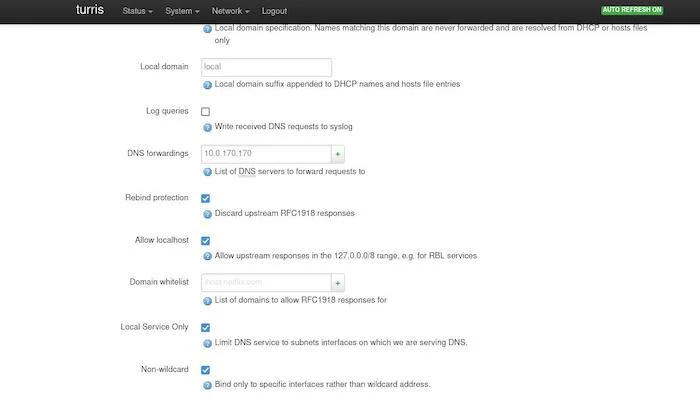Viewport: 700px width, 397px height.
Task: Add another DNS forwarding entry with plus icon
Action: pyautogui.click(x=338, y=154)
